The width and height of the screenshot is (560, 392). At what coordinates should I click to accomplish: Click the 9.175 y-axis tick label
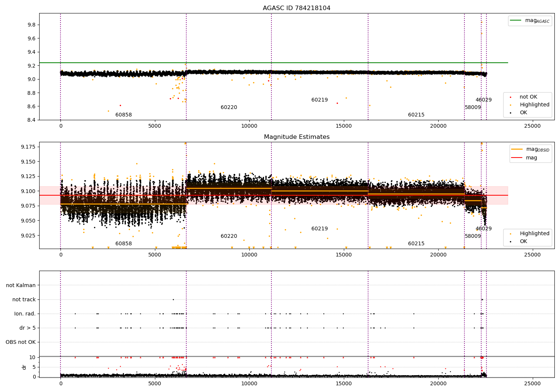[x=28, y=147]
